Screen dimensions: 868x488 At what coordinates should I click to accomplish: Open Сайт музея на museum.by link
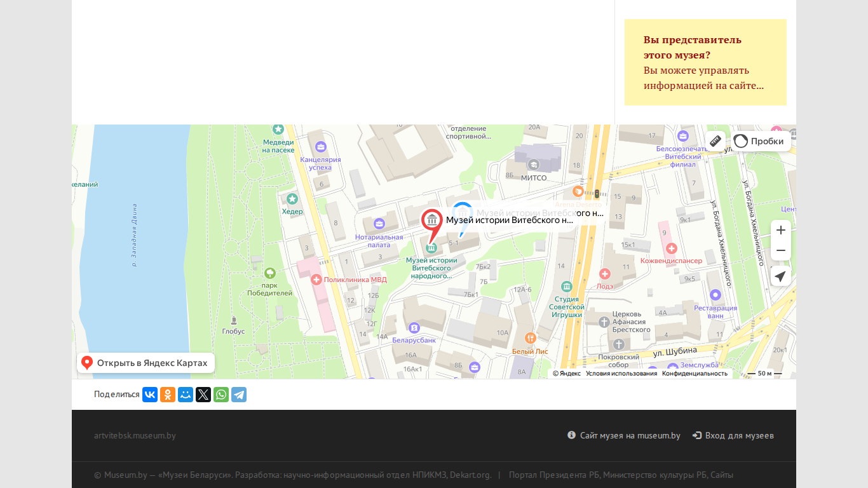pyautogui.click(x=624, y=436)
